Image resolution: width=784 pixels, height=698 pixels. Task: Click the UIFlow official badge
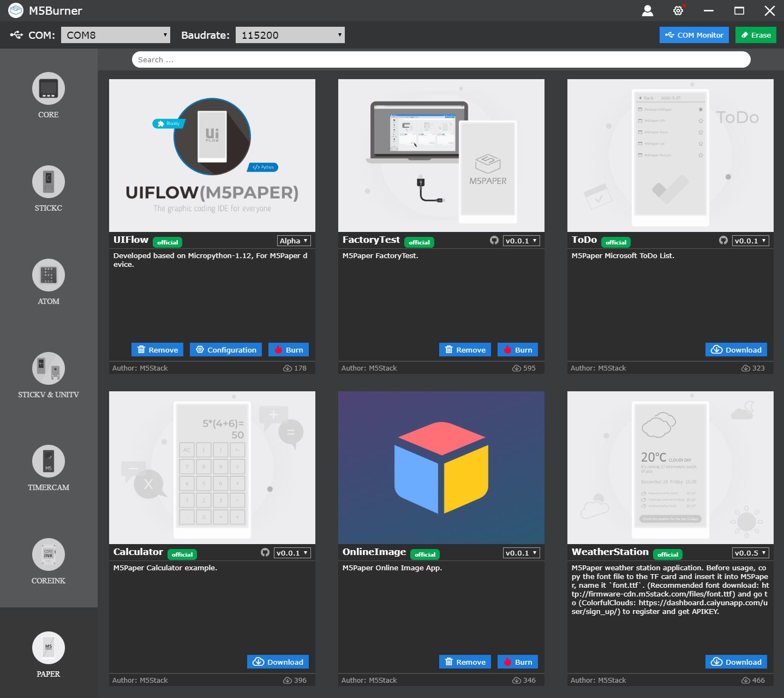[167, 242]
